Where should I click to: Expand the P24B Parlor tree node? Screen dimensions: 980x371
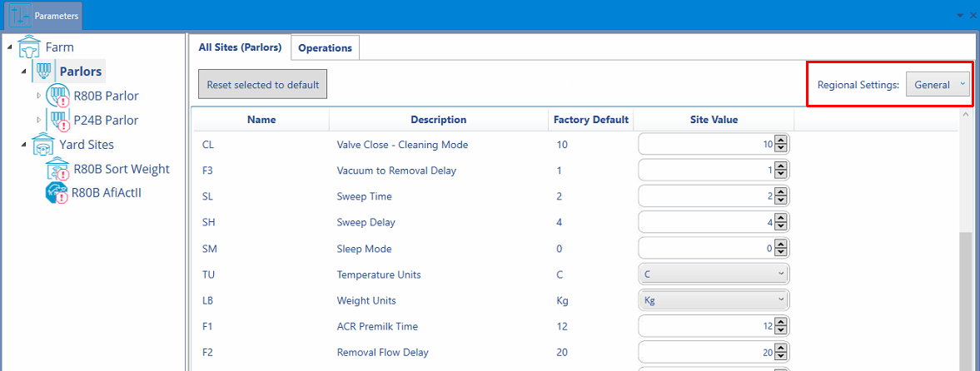tap(38, 120)
